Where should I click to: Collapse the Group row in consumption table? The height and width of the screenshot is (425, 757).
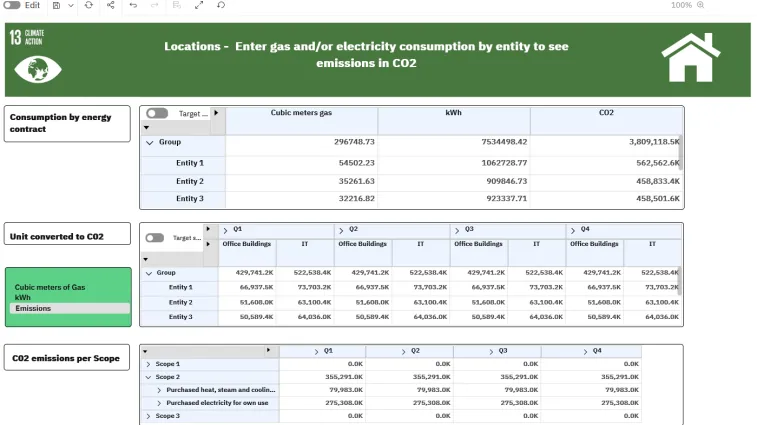(x=150, y=142)
